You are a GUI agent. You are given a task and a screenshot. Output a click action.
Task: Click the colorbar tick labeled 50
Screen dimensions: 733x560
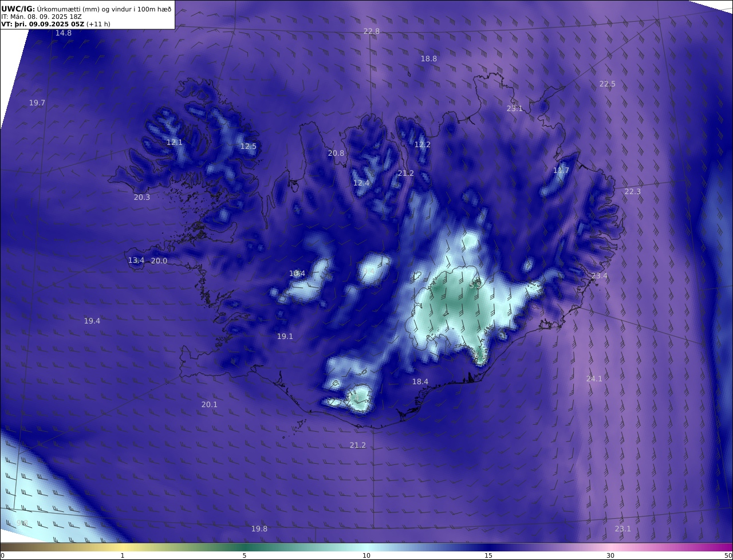(x=728, y=555)
